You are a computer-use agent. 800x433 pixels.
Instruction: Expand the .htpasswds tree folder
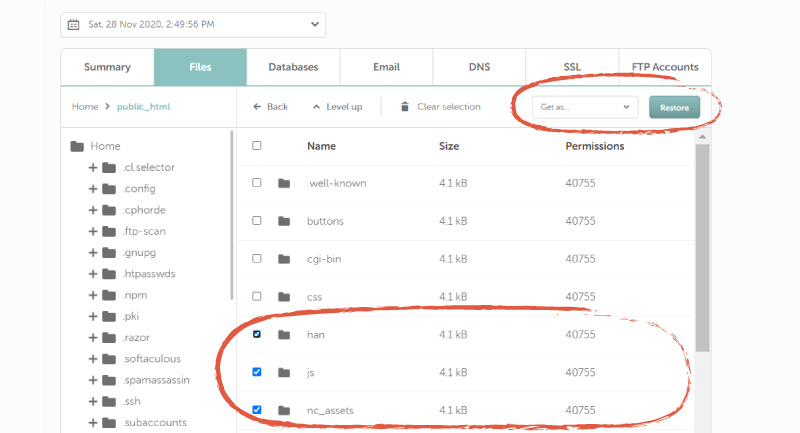(93, 274)
